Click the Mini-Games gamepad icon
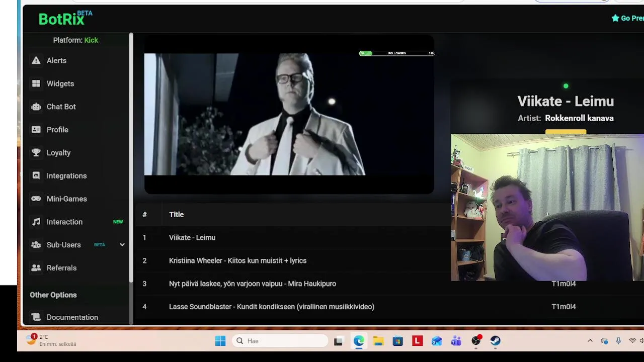This screenshot has width=644, height=362. [36, 199]
